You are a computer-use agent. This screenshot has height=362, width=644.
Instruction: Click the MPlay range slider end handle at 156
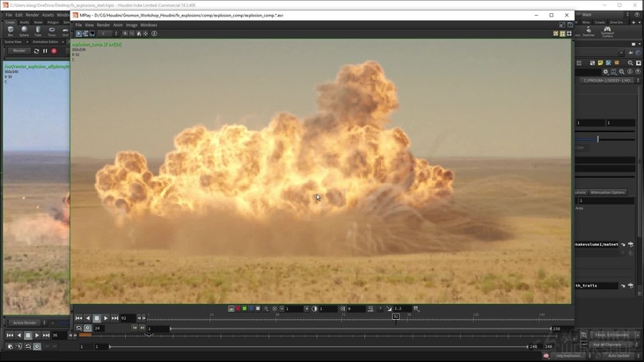[551, 329]
